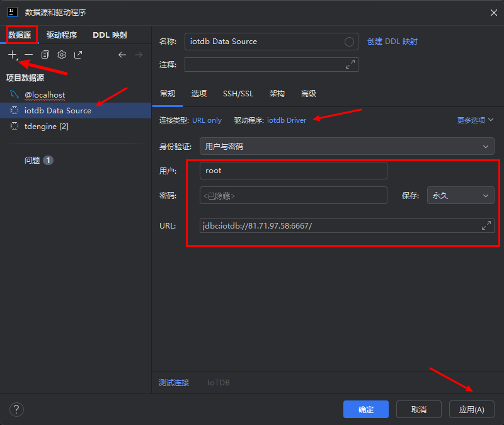Click the make global export icon
The width and height of the screenshot is (504, 425).
78,55
